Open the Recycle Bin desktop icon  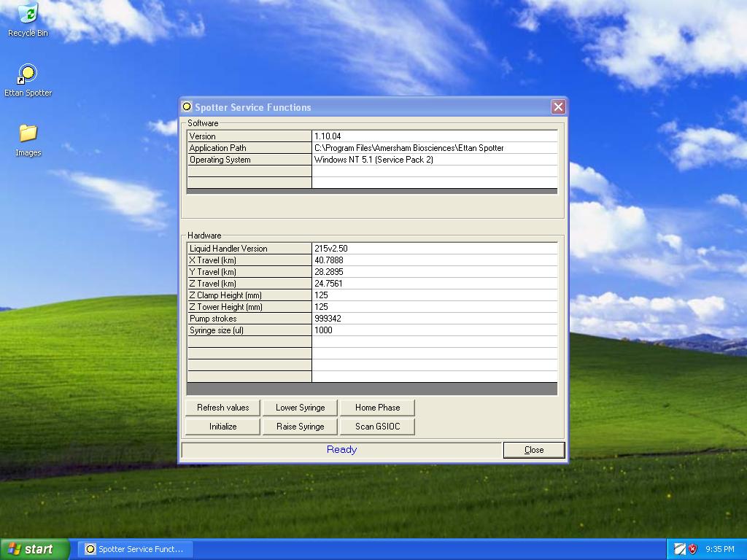28,15
